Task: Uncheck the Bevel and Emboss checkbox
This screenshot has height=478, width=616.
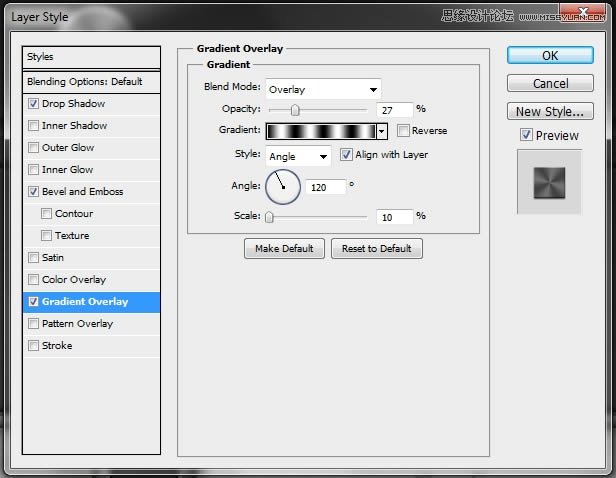Action: [x=33, y=192]
